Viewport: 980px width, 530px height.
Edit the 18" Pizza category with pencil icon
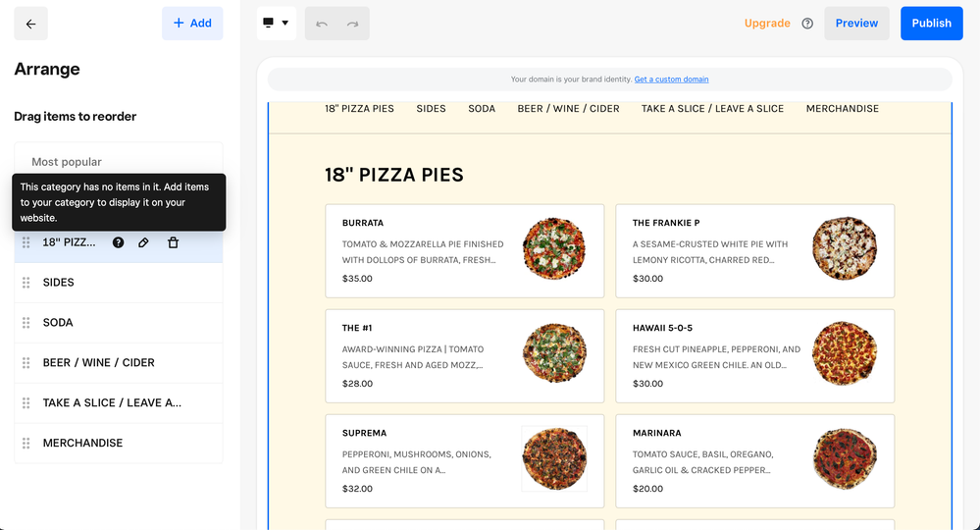[x=143, y=242]
